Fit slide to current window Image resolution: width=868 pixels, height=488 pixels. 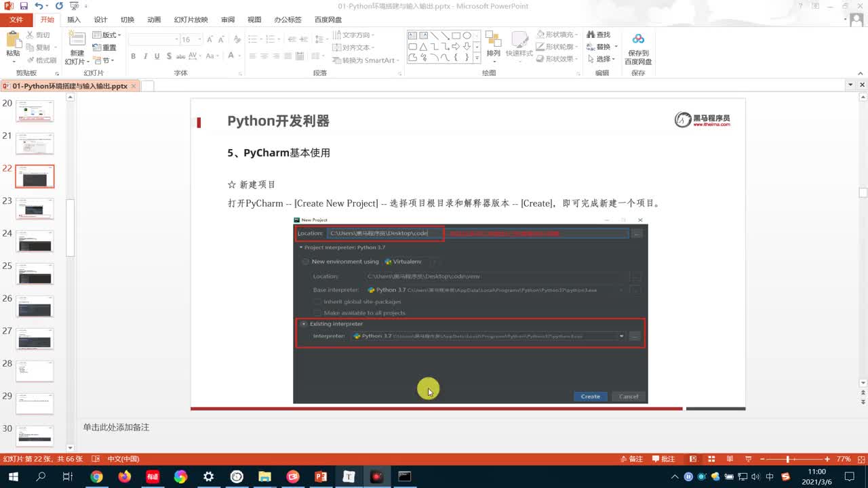[x=860, y=459]
